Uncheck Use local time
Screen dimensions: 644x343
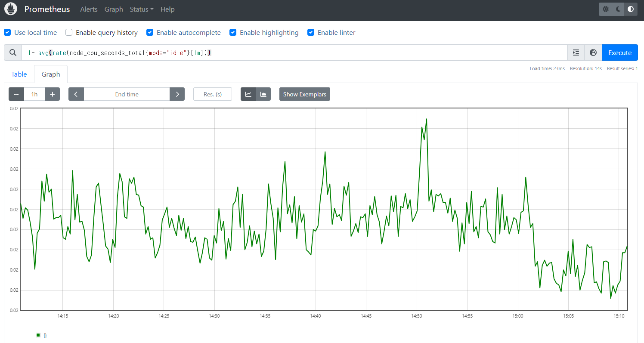coord(7,32)
